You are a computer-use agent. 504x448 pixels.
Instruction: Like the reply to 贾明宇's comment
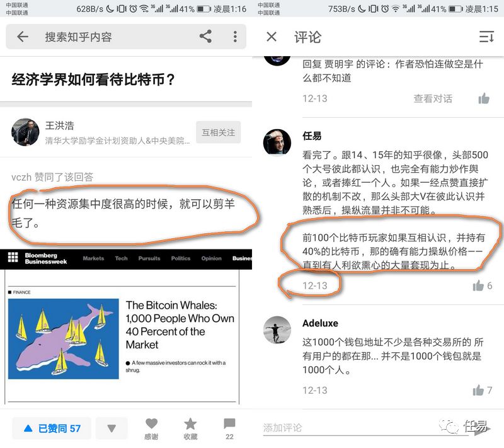point(484,98)
